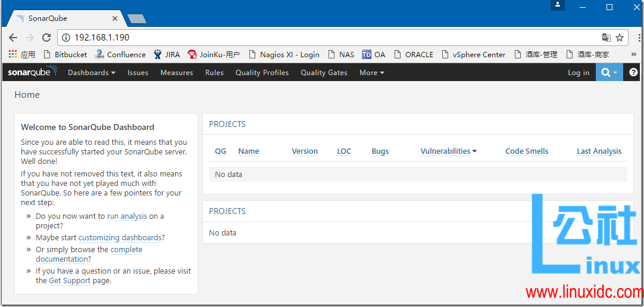Image resolution: width=644 pixels, height=307 pixels.
Task: Follow the customizing dashboards link
Action: (x=120, y=237)
